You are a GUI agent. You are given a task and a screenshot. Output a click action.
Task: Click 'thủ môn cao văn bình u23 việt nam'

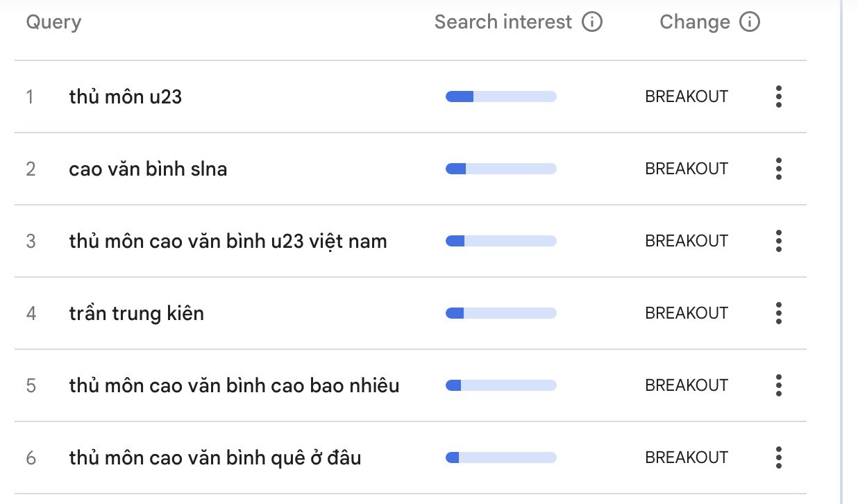228,241
